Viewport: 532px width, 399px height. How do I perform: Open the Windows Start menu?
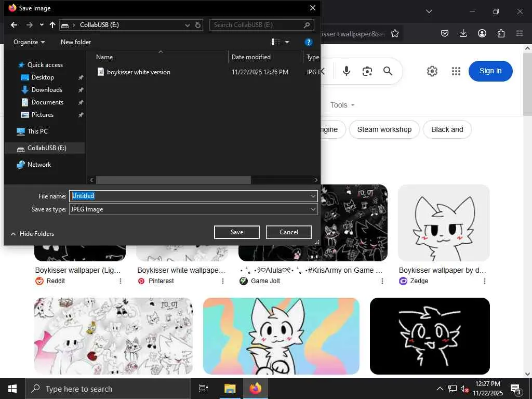click(x=12, y=389)
